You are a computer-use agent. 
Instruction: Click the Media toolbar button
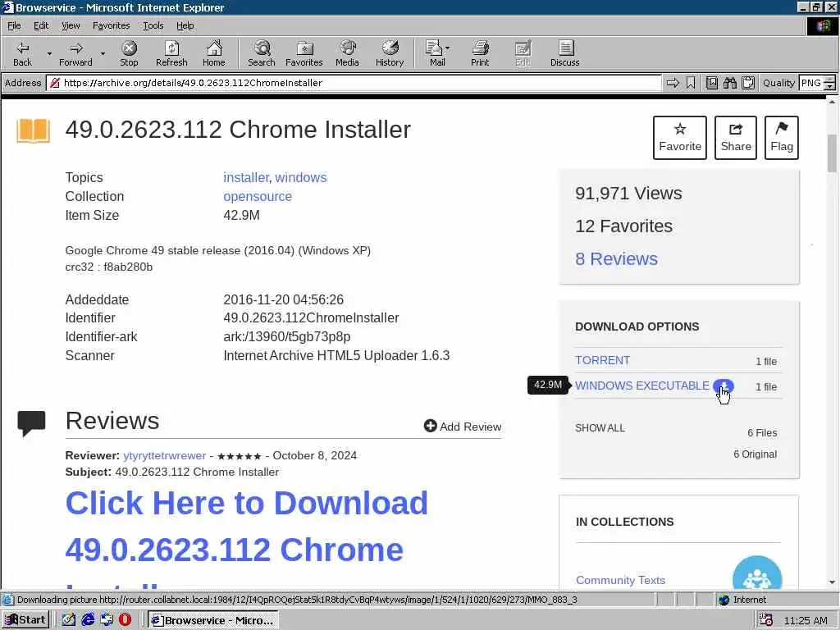pyautogui.click(x=347, y=53)
